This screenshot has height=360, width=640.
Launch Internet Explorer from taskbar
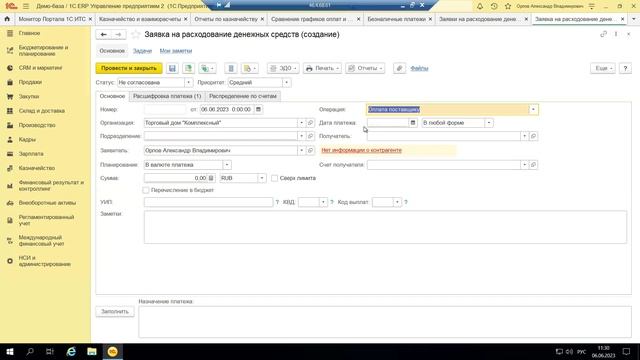coord(71,351)
